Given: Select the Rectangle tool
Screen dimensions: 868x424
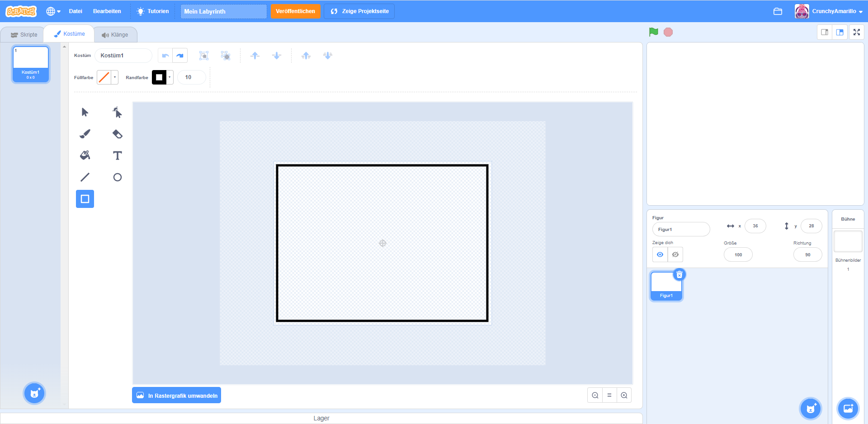Looking at the screenshot, I should 85,199.
